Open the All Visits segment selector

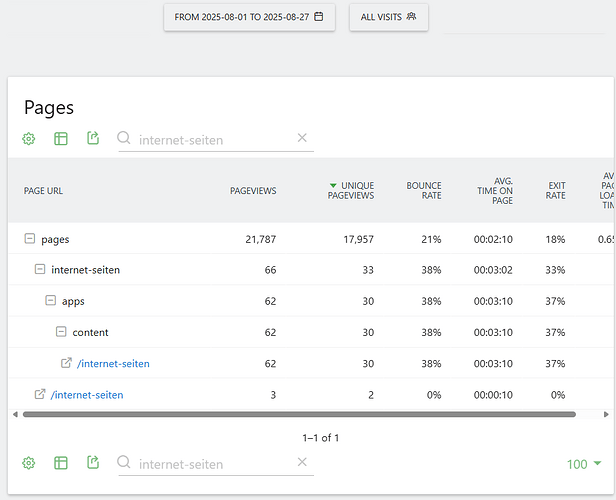(388, 17)
